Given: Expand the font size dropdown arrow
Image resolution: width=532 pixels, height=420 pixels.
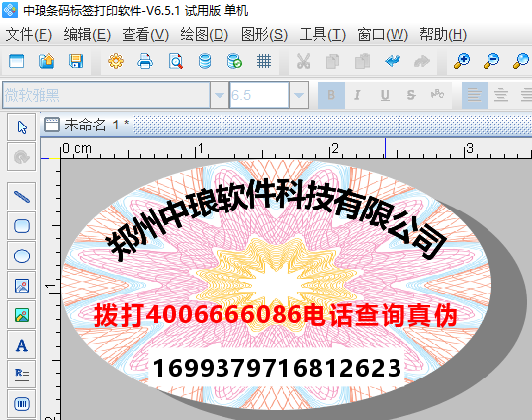Looking at the screenshot, I should coord(299,95).
